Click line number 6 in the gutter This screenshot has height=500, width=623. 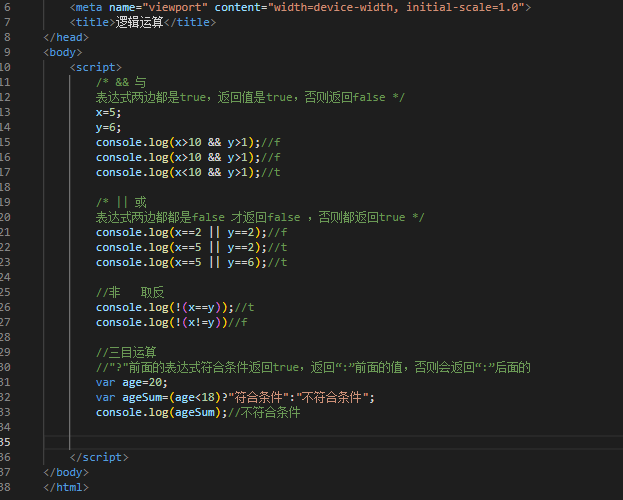[x=7, y=7]
